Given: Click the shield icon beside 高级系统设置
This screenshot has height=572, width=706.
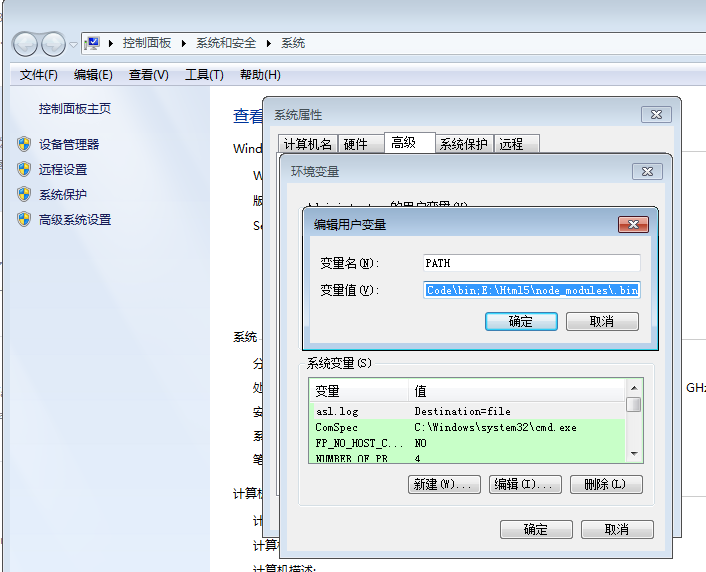Looking at the screenshot, I should pos(24,220).
